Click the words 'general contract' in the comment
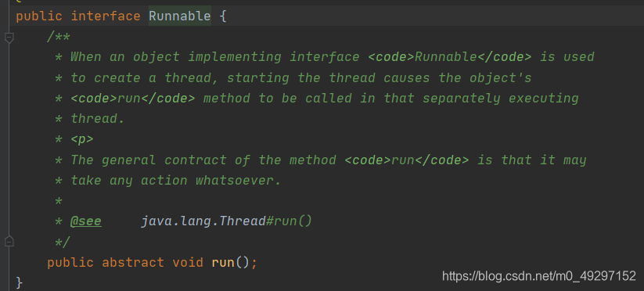 164,160
